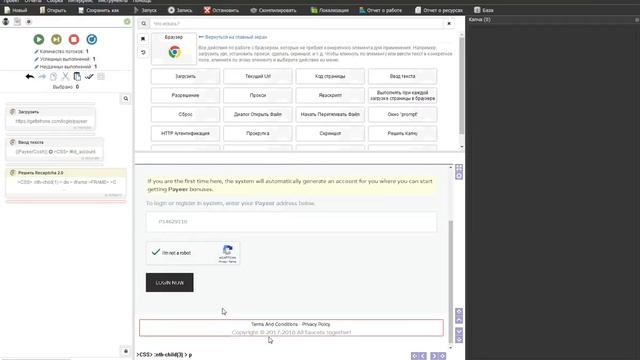Click the Решить Капчу action button
Screen dimensions: 640x360
pos(402,133)
